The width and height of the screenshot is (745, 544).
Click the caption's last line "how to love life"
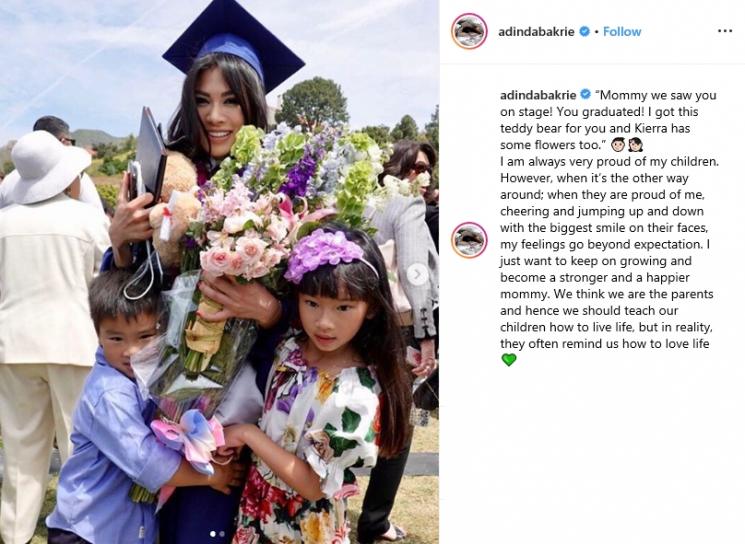tap(604, 344)
